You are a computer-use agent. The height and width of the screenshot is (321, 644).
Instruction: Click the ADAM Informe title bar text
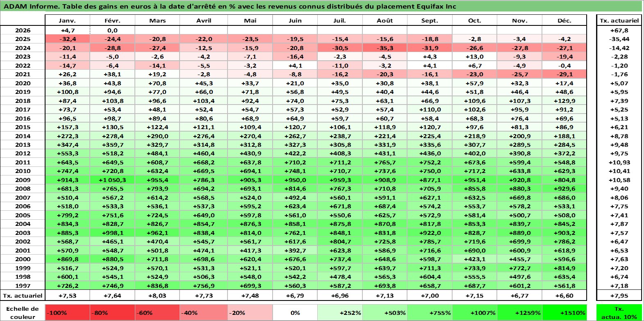tap(230, 6)
